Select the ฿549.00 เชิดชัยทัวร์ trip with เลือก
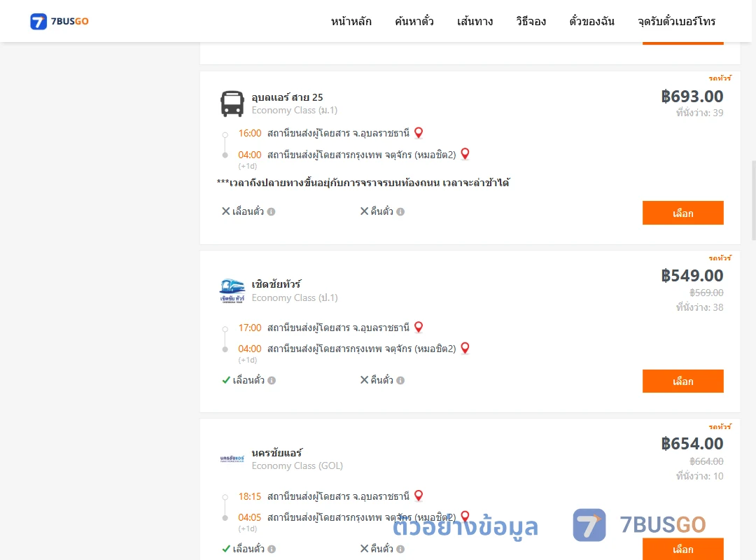756x560 pixels. [682, 381]
